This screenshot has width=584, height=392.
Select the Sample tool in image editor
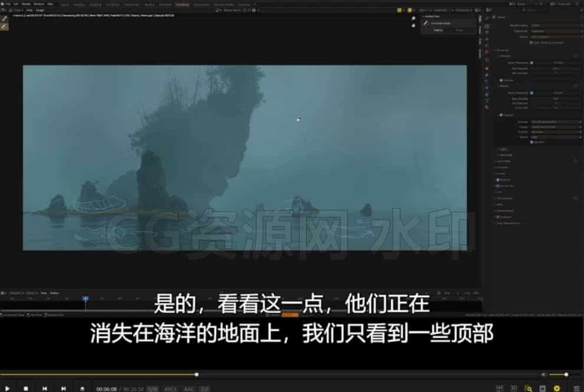pyautogui.click(x=4, y=18)
